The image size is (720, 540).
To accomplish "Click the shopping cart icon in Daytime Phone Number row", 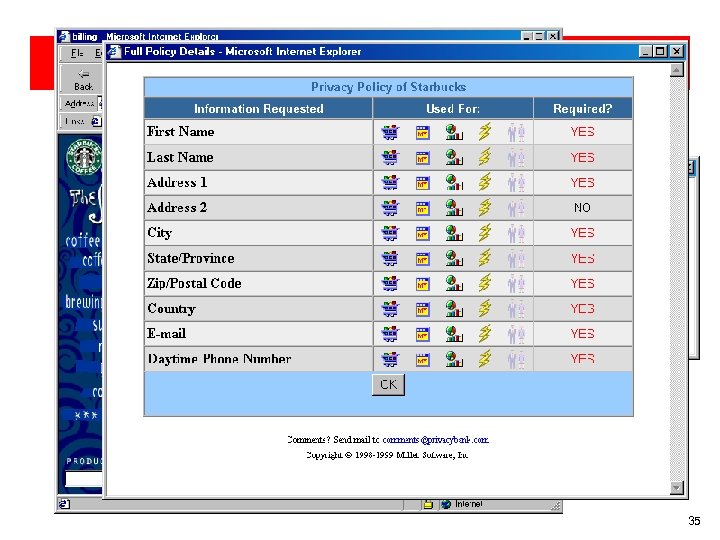I will [x=390, y=360].
